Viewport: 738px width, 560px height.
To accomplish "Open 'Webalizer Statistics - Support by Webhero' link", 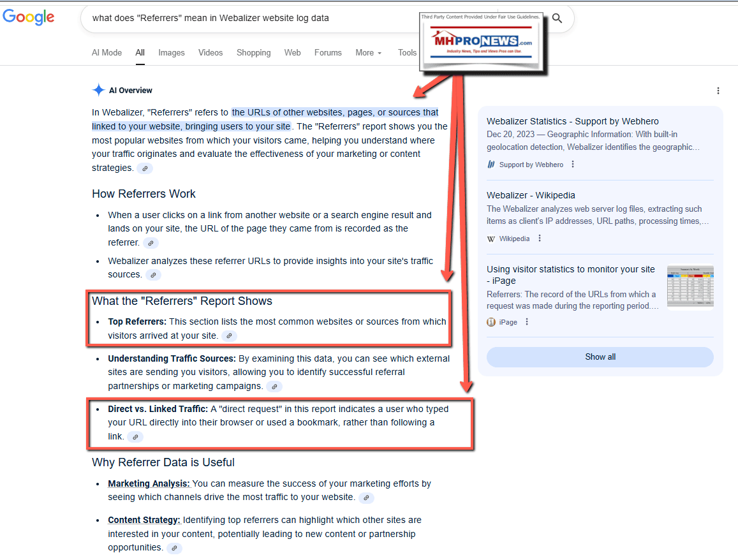I will (572, 121).
